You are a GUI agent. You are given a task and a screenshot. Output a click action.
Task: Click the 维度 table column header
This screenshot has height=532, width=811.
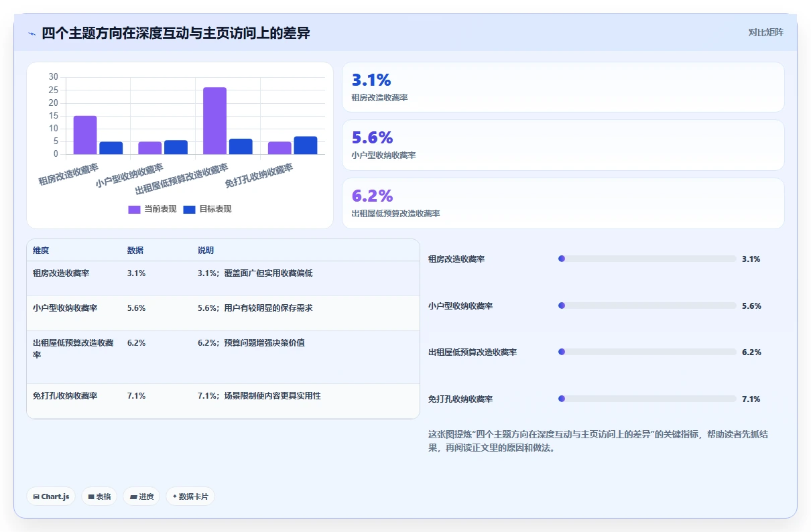coord(41,251)
